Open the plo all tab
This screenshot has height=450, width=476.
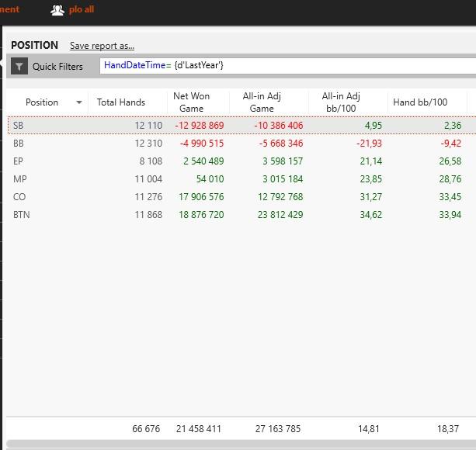pos(81,10)
